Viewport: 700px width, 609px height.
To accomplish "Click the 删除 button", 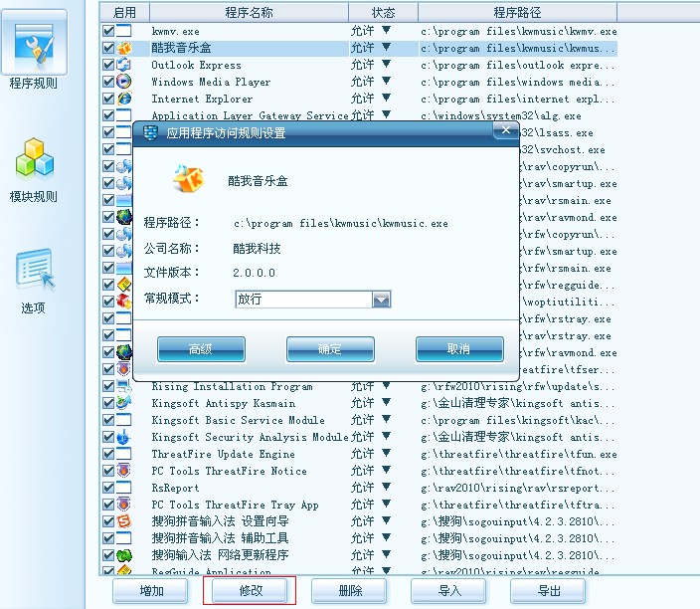I will 349,591.
